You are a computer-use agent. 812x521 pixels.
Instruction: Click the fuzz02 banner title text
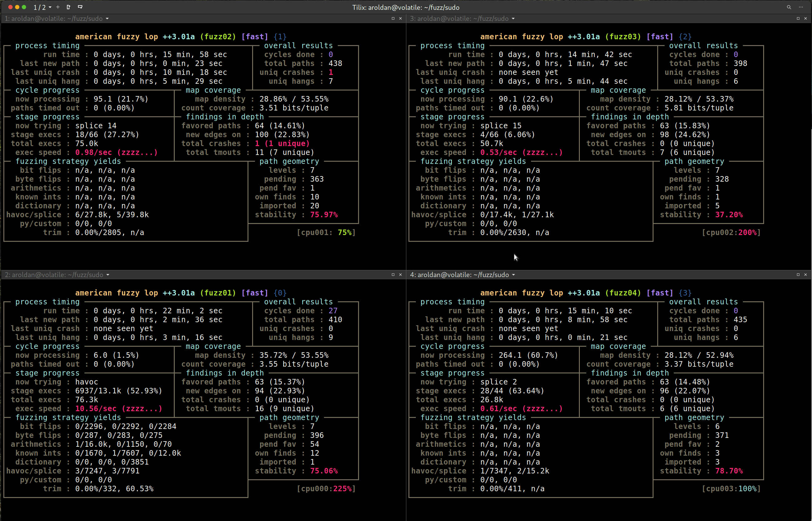click(181, 37)
